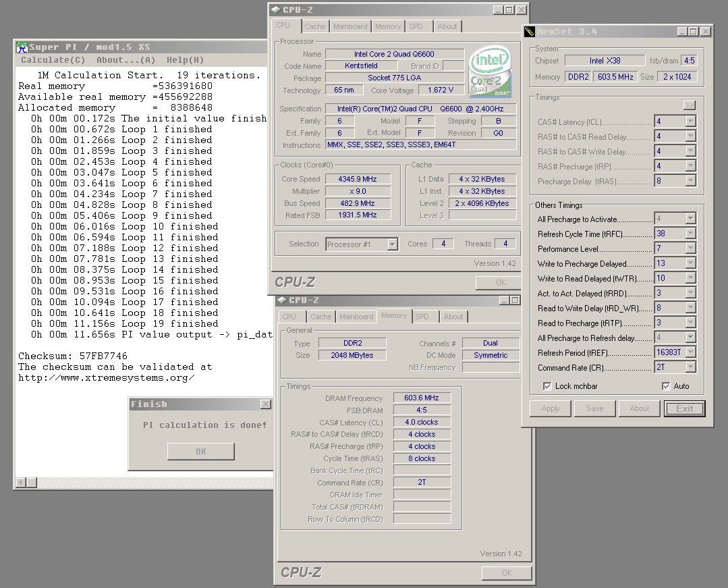
Task: Open the RAS# Precharge (tRP) dropdown
Action: [x=690, y=166]
